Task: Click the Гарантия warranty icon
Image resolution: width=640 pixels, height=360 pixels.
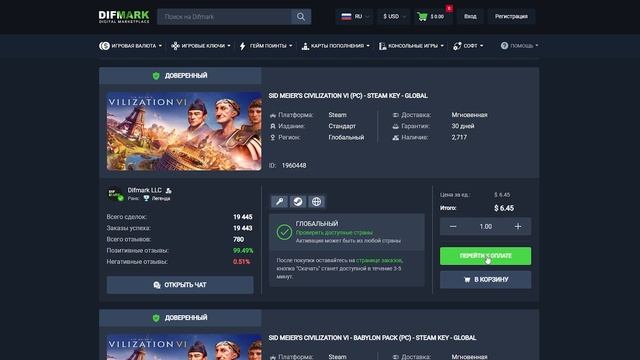Action: coord(396,127)
